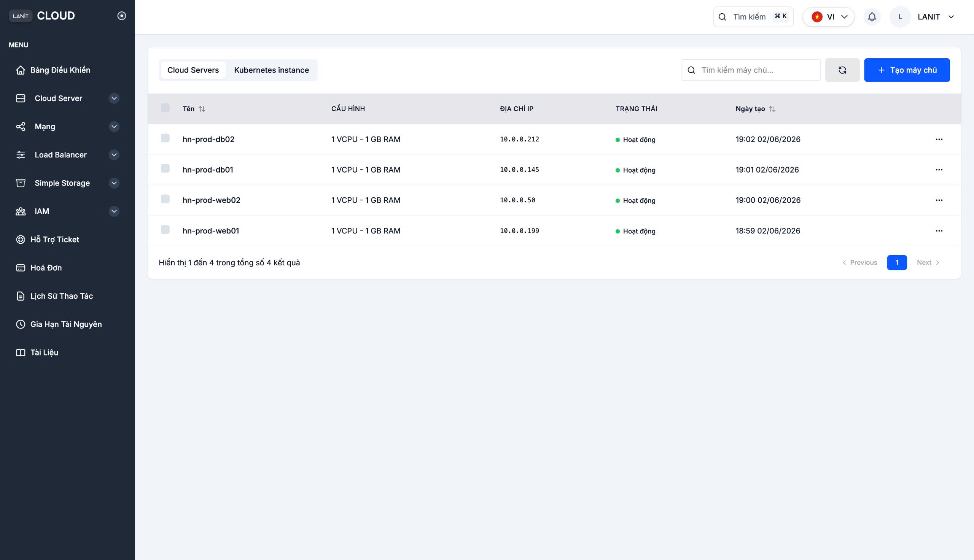Focus the Tìm kiếm máy chủ search field
974x560 pixels.
click(751, 70)
